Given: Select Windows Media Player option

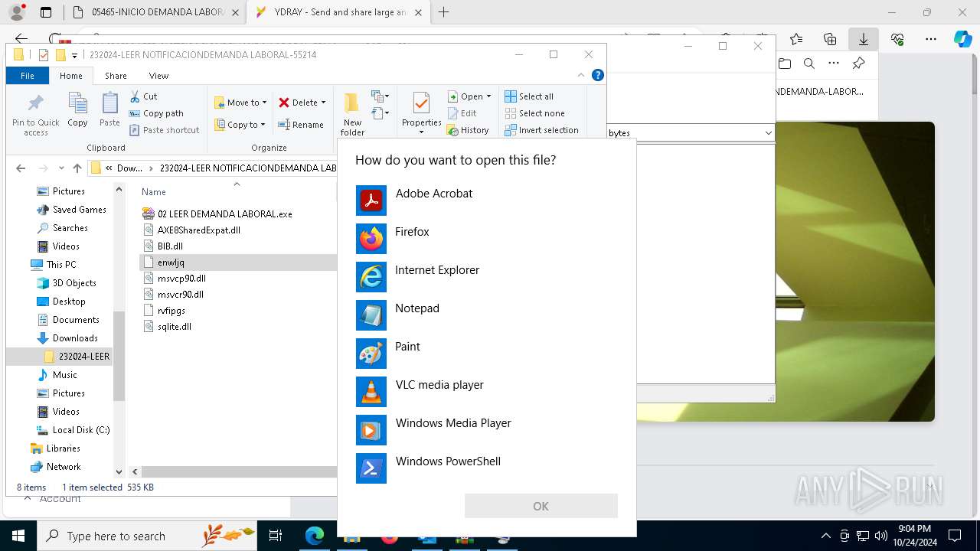Looking at the screenshot, I should click(x=487, y=430).
